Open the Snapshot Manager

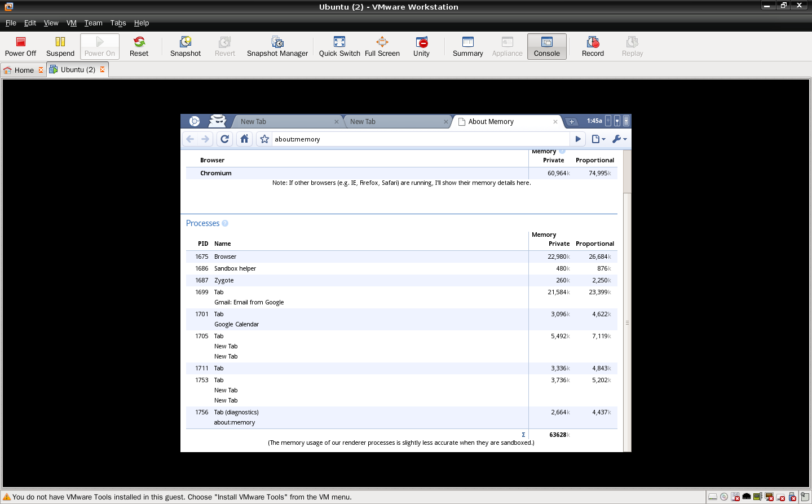click(x=277, y=46)
